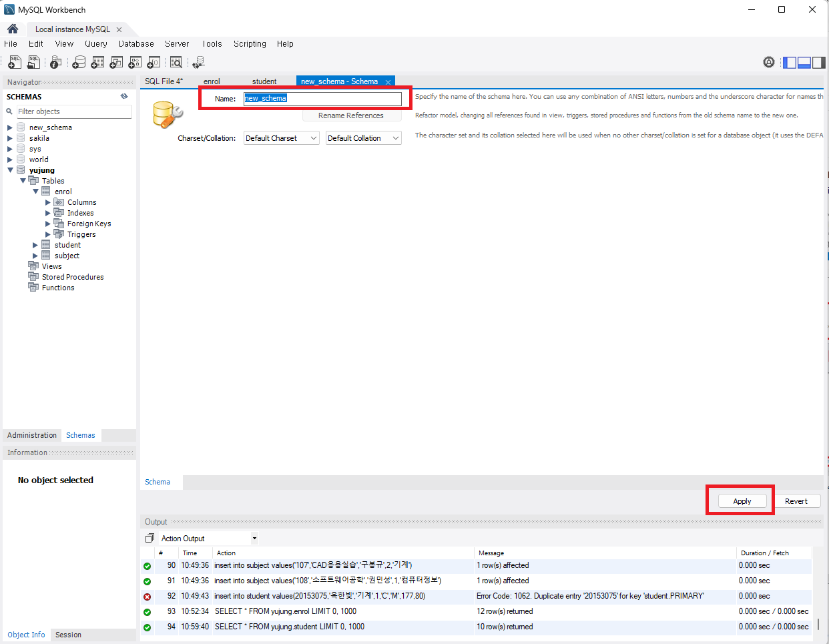
Task: Collapse the enrol table node
Action: 35,192
